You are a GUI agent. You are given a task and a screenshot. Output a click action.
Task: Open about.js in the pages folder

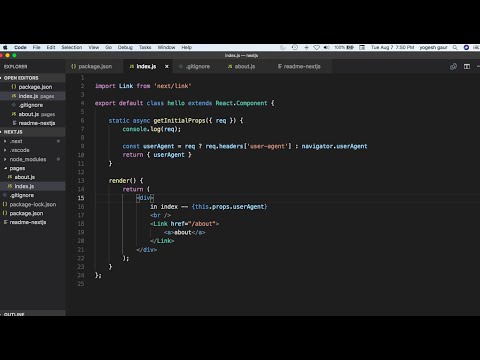33,177
